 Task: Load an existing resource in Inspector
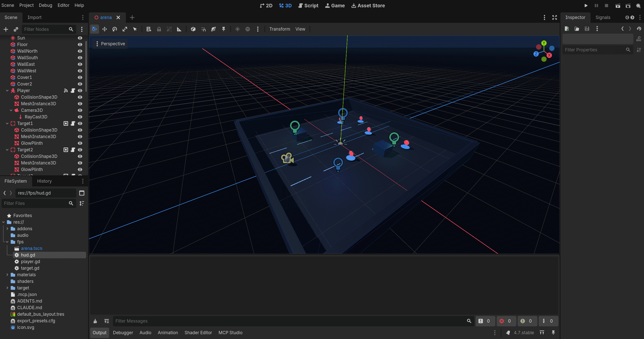tap(577, 29)
